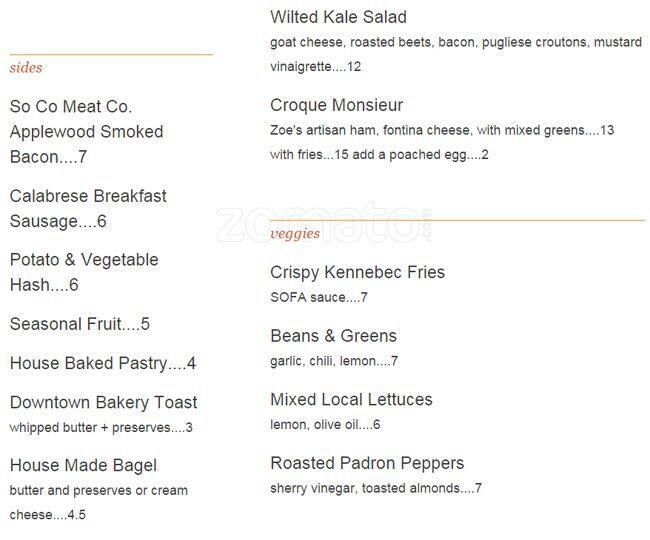
Task: Select the Beans & Greens title
Action: tap(333, 336)
